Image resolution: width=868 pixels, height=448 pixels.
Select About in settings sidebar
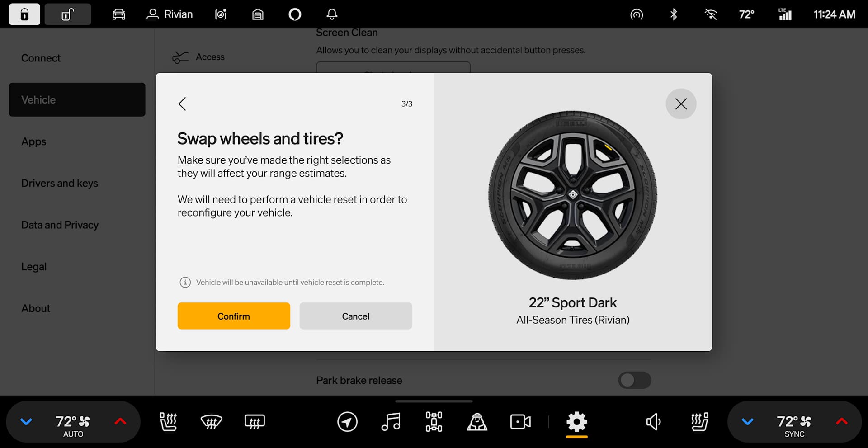[36, 308]
